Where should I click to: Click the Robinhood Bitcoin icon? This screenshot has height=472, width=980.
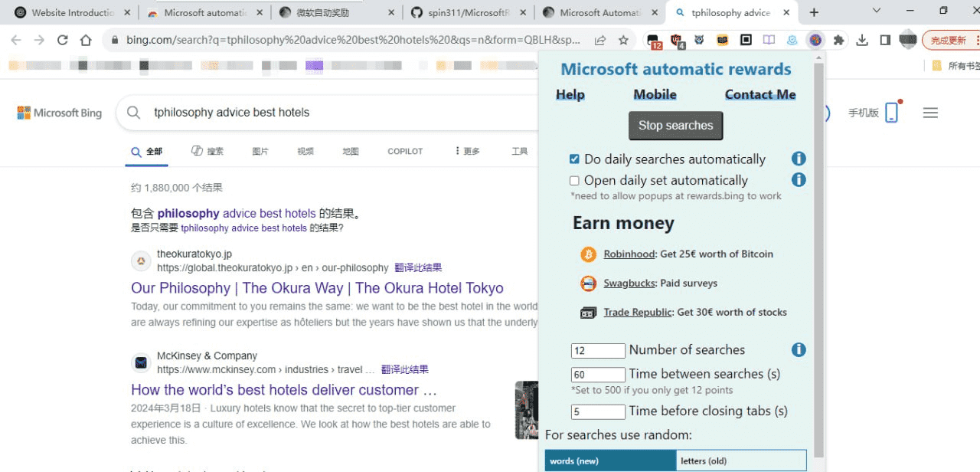588,254
